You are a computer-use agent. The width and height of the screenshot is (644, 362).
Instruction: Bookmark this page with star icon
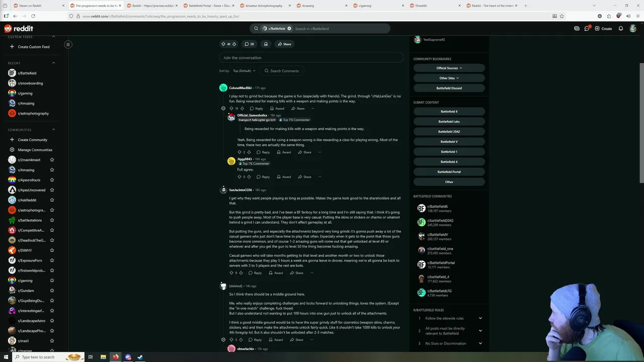pos(562,16)
